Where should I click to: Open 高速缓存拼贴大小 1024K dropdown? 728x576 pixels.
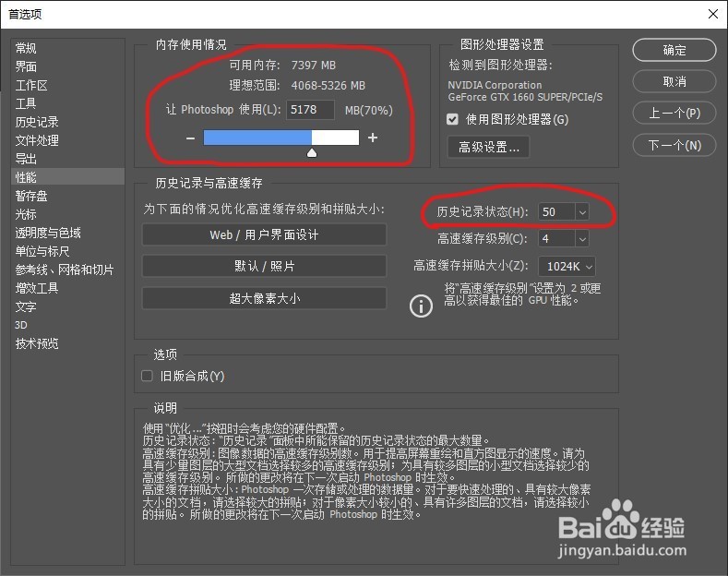point(567,266)
